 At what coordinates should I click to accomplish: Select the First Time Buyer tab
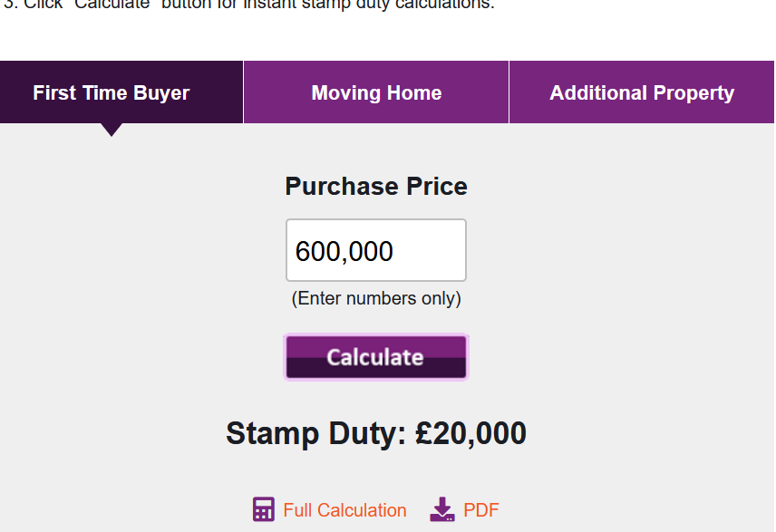(x=112, y=92)
